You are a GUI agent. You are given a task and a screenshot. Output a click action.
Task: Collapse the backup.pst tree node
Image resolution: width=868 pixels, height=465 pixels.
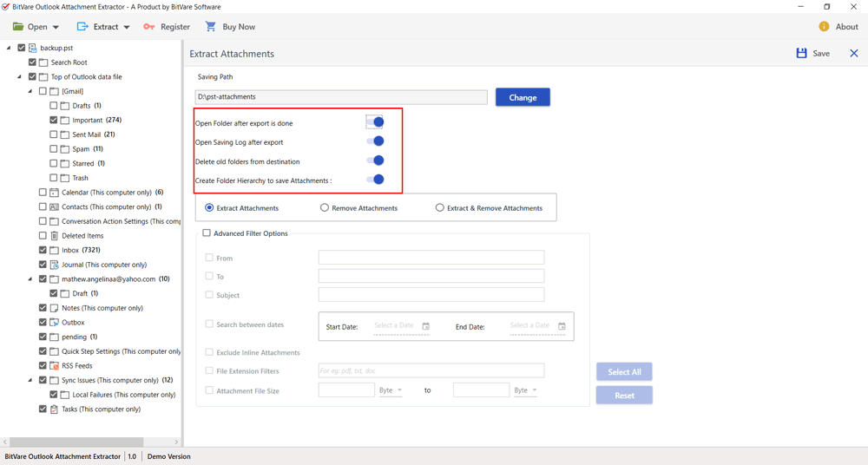coord(9,49)
